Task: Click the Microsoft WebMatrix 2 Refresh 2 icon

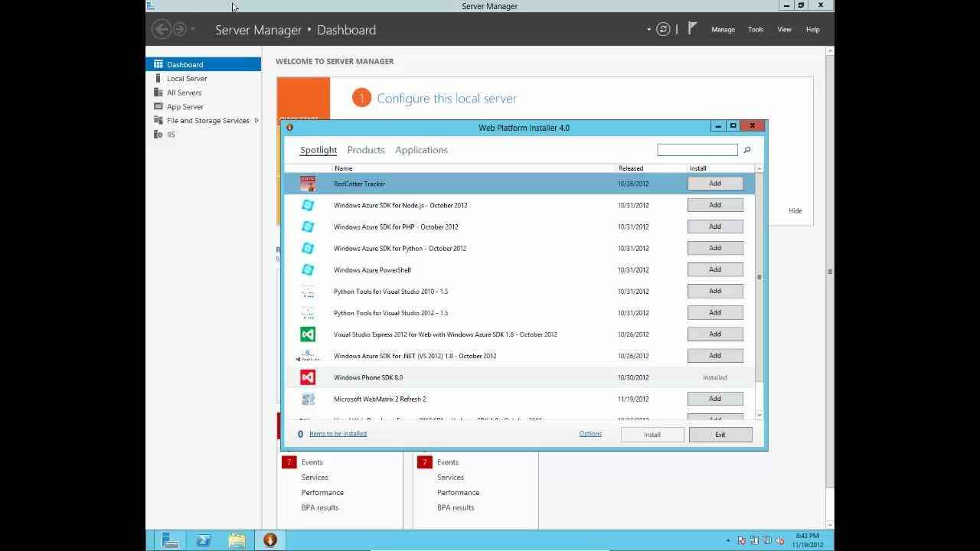Action: [x=308, y=399]
